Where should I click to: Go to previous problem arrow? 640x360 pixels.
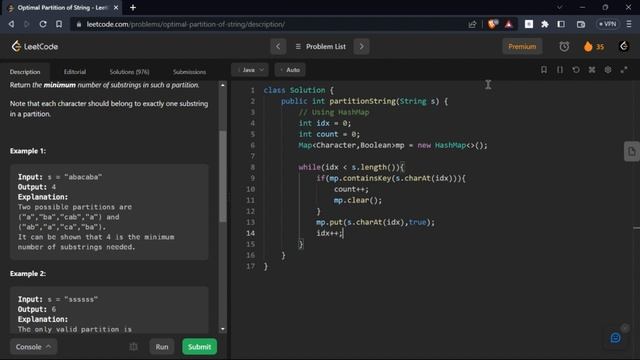pyautogui.click(x=278, y=47)
